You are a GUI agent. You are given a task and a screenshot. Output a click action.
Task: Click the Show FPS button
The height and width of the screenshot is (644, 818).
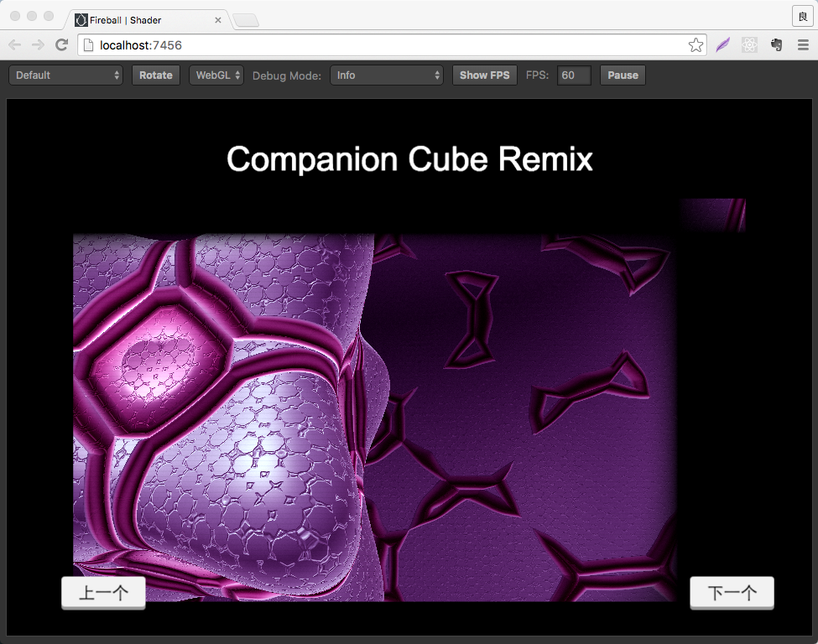pyautogui.click(x=484, y=75)
